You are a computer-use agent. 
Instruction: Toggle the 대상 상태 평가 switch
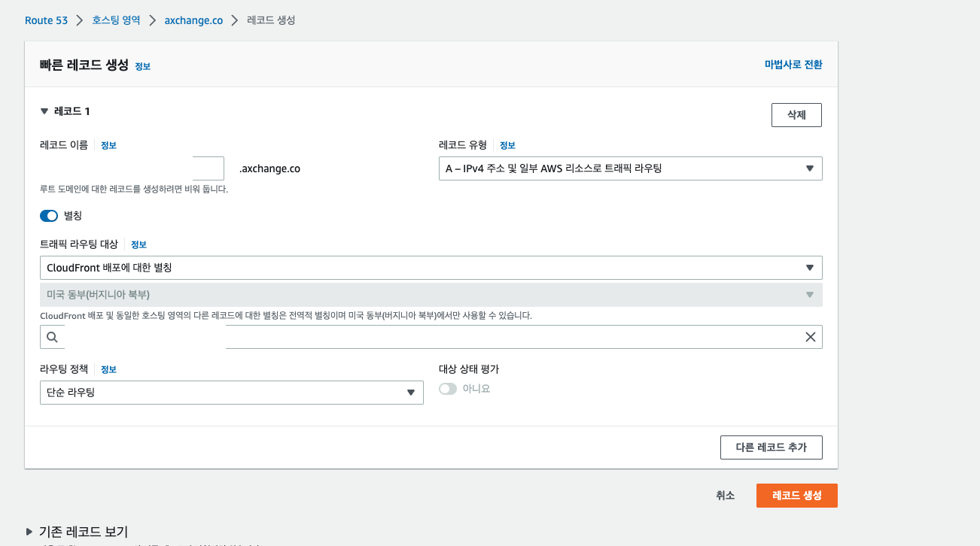pos(448,389)
